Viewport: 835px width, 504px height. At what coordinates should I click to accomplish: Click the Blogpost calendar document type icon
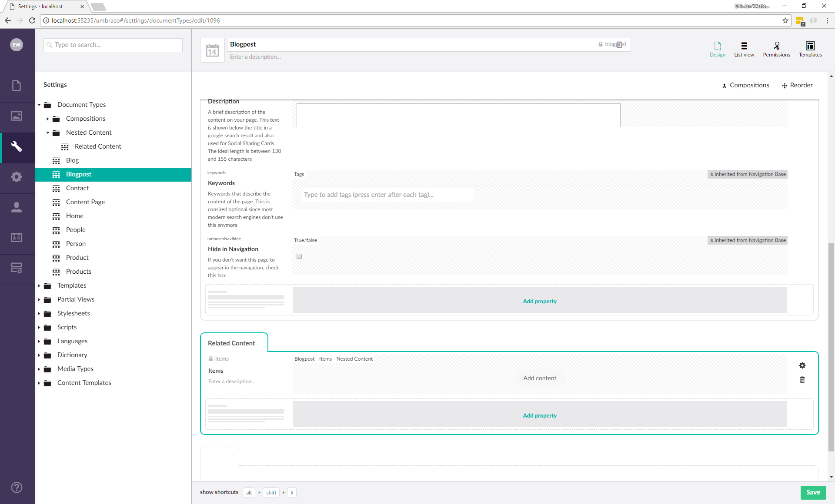click(x=212, y=50)
